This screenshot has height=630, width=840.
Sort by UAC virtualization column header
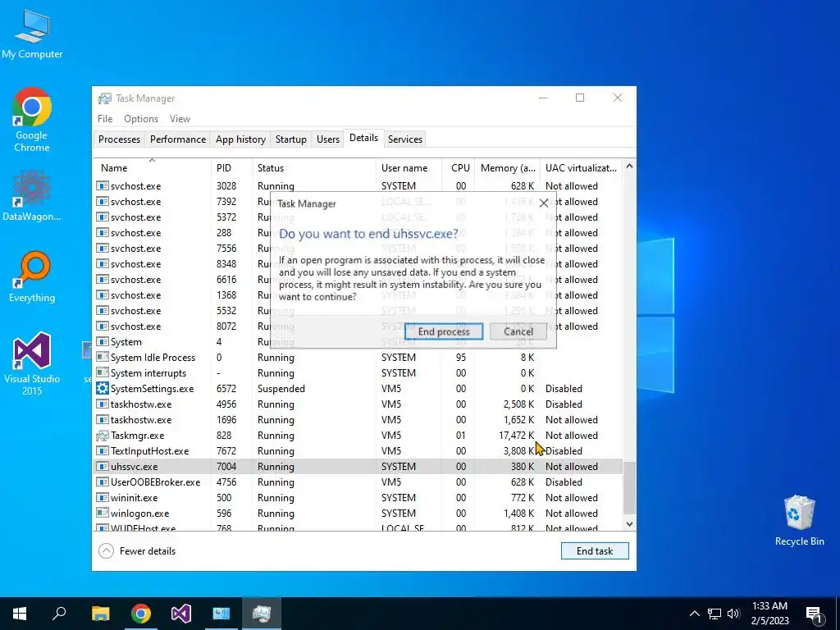click(x=581, y=167)
